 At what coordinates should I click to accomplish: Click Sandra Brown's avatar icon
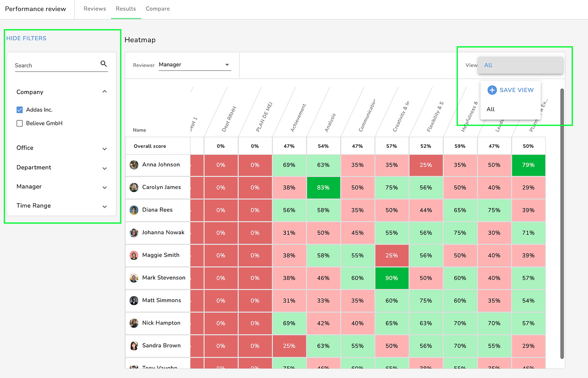tap(134, 346)
